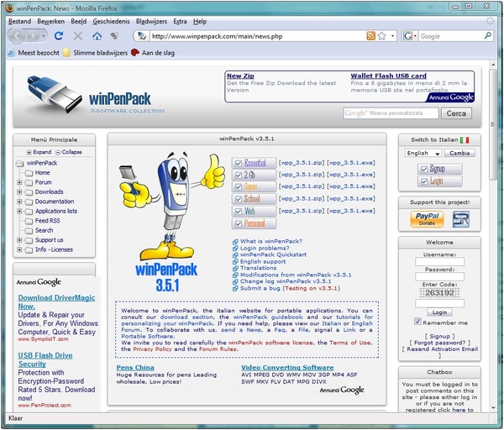
Task: Click the SR logo beside PayPal
Action: tap(461, 219)
